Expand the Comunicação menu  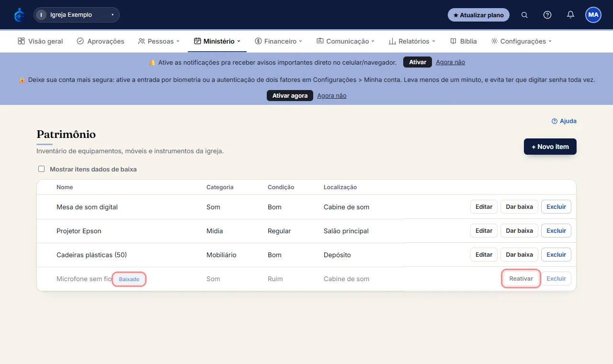pos(345,41)
